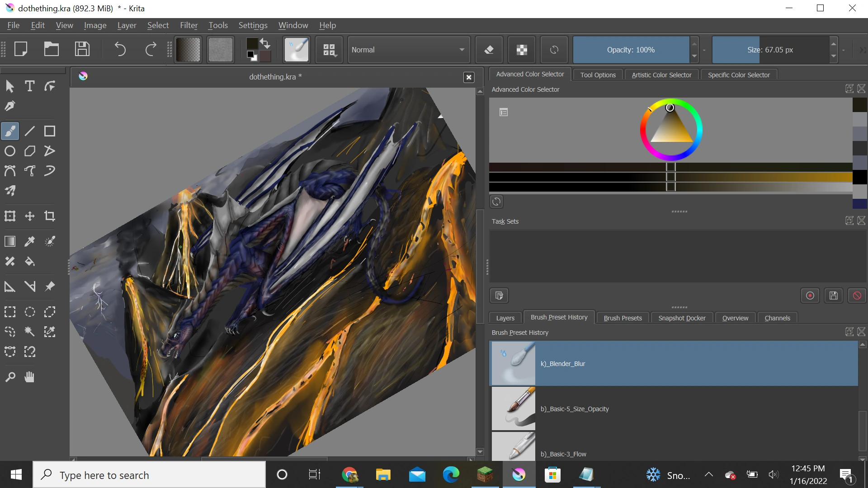Select b)_Basic-5_Size_Opacity brush preset
Image resolution: width=868 pixels, height=488 pixels.
574,409
